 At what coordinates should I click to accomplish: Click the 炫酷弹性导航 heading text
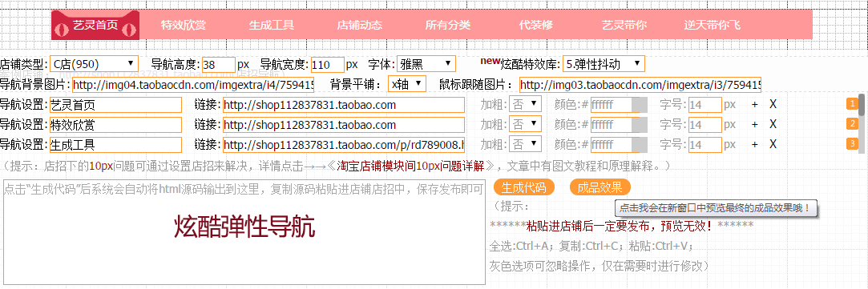pyautogui.click(x=244, y=227)
